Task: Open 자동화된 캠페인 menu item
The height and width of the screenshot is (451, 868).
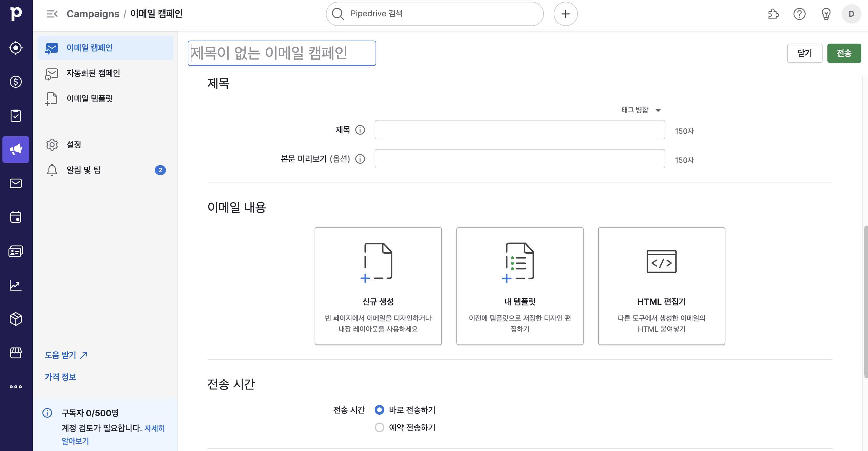Action: coord(93,73)
